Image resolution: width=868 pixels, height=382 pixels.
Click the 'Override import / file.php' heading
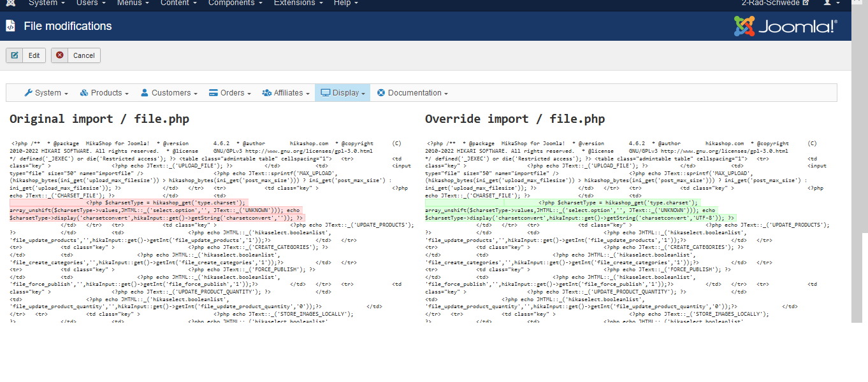(x=515, y=119)
